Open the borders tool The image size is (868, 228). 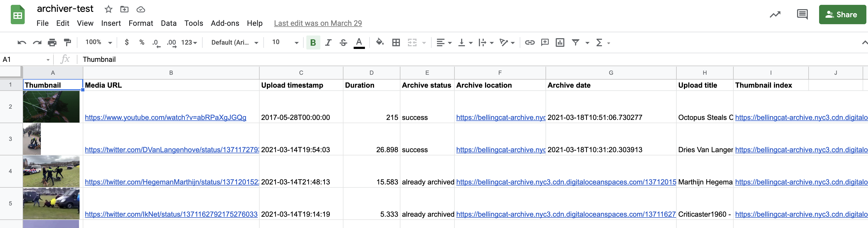[x=396, y=42]
